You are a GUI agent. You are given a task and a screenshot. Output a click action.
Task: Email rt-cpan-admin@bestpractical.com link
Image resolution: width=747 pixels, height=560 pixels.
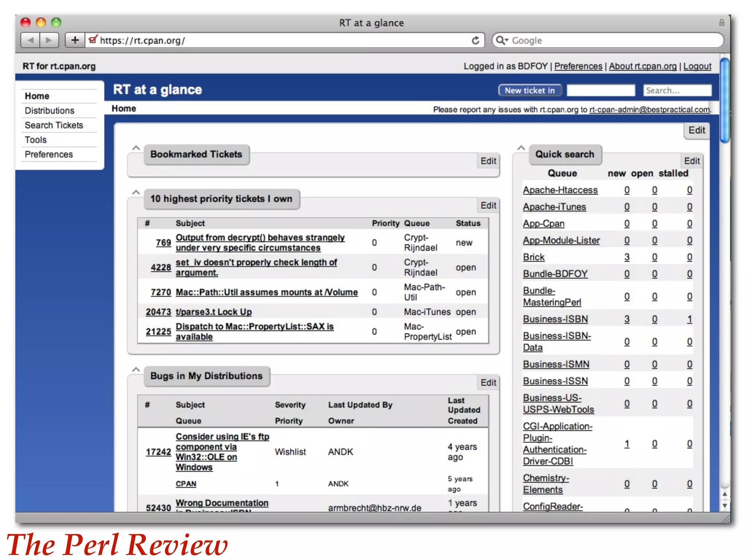pyautogui.click(x=649, y=110)
